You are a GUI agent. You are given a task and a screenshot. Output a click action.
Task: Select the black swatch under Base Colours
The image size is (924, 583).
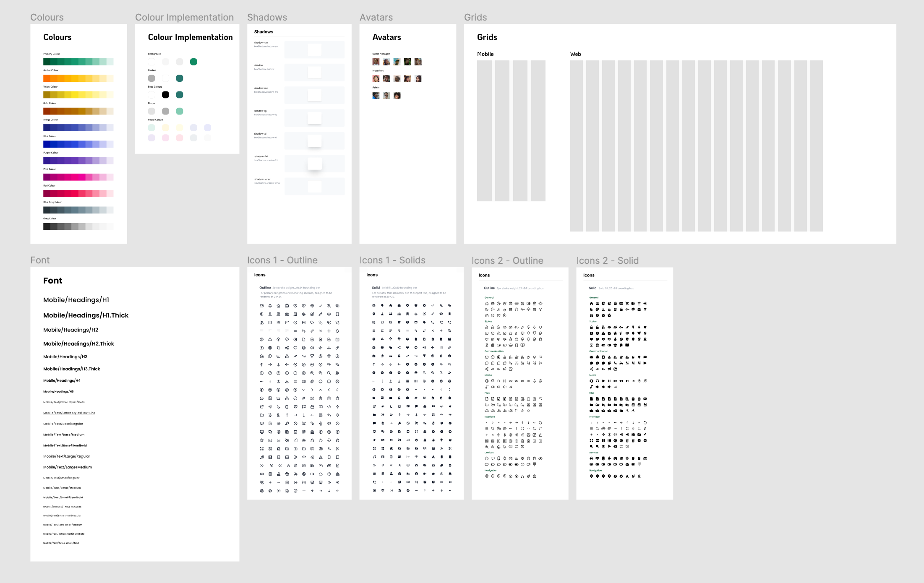pos(165,95)
